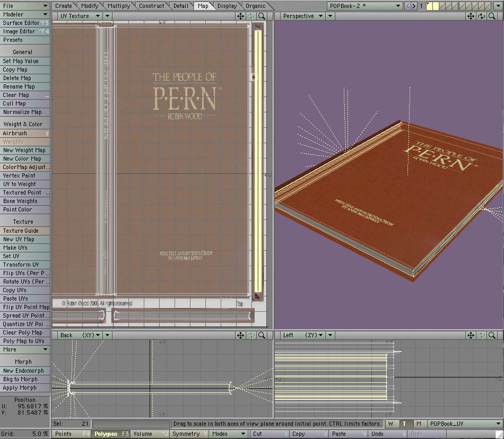This screenshot has height=439, width=504.
Task: Click Make UVs button
Action: pos(25,248)
